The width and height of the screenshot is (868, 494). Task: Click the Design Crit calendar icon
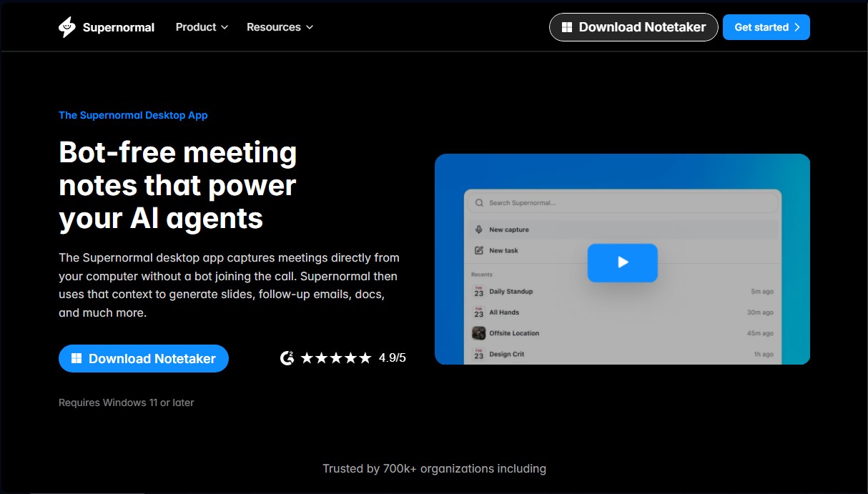[479, 354]
